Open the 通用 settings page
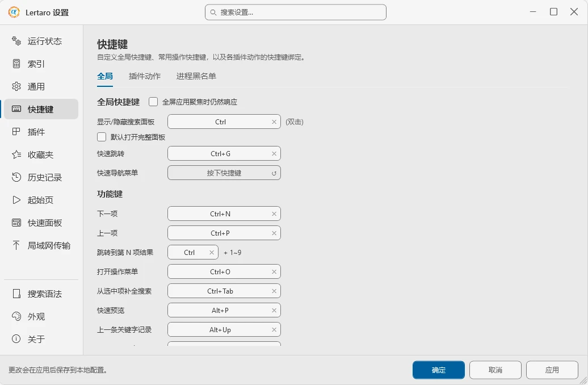Image resolution: width=588 pixels, height=385 pixels. [41, 86]
